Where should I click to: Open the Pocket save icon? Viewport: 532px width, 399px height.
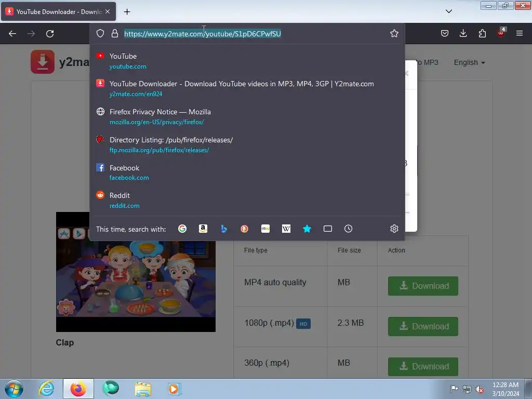tap(445, 33)
